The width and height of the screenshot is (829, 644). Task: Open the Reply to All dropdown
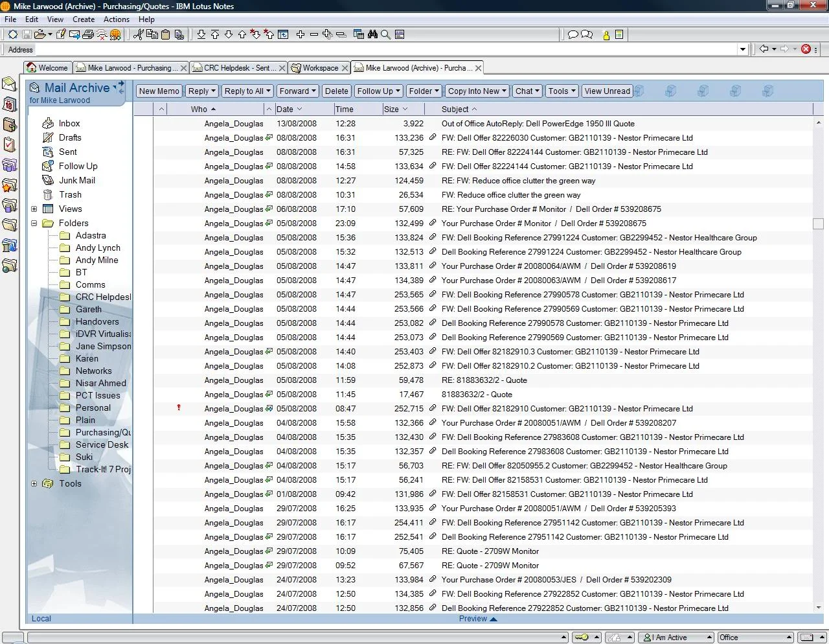[x=247, y=91]
